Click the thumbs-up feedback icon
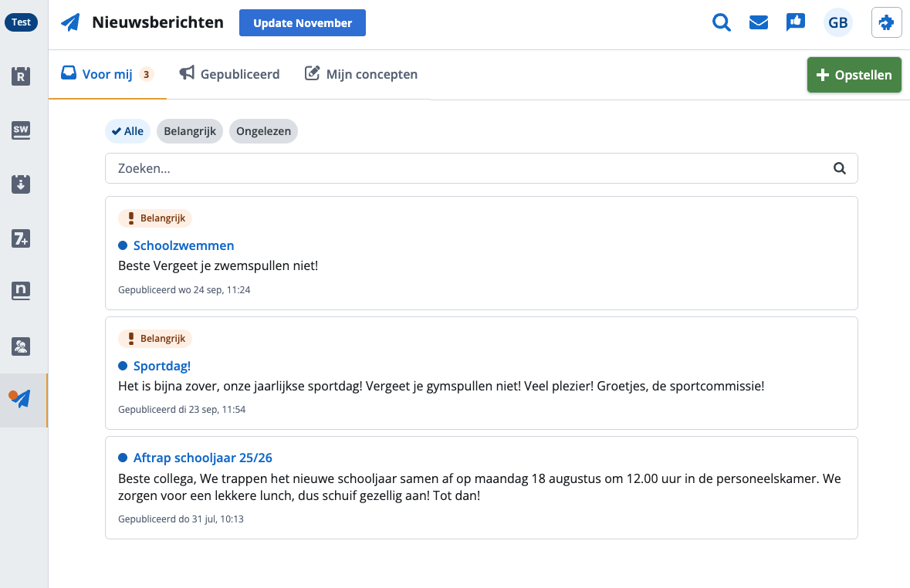910x588 pixels. click(x=795, y=22)
